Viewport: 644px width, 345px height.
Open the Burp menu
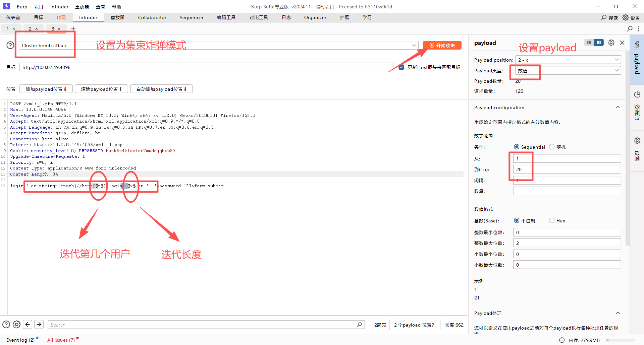tap(22, 7)
